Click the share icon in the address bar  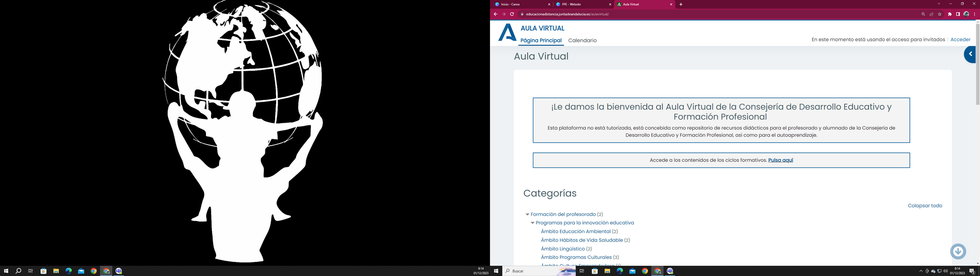click(x=932, y=14)
